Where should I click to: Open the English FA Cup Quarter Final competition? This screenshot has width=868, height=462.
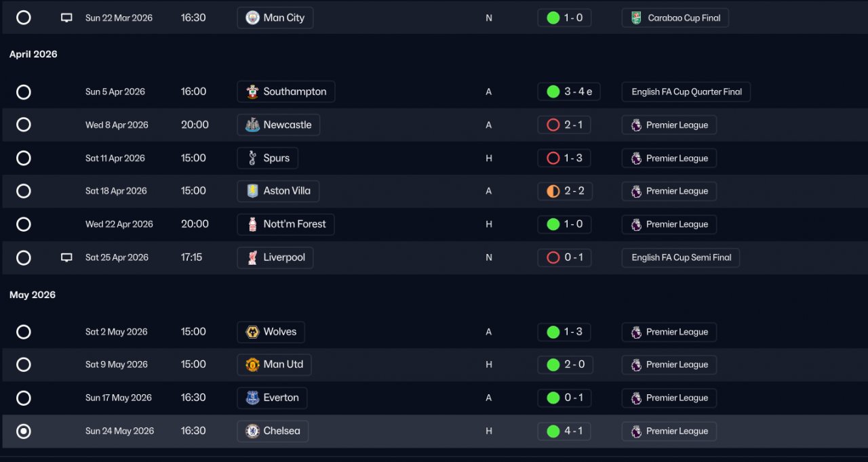(686, 92)
